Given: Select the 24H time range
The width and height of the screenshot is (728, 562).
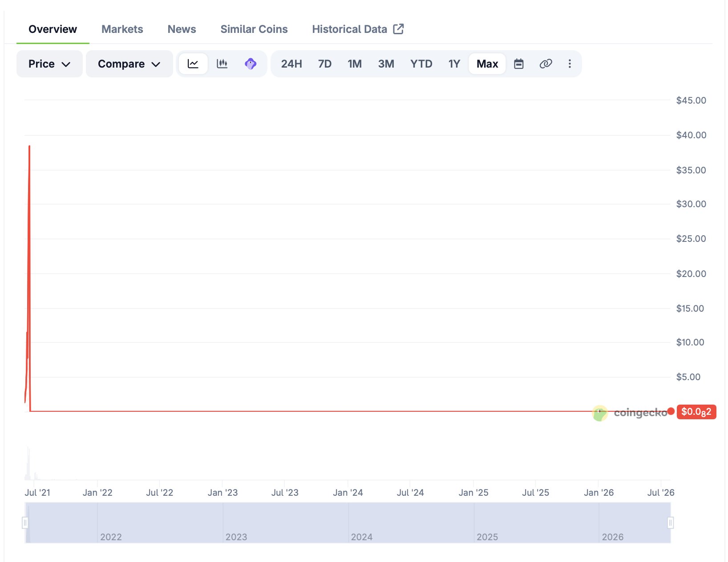Looking at the screenshot, I should [x=291, y=64].
